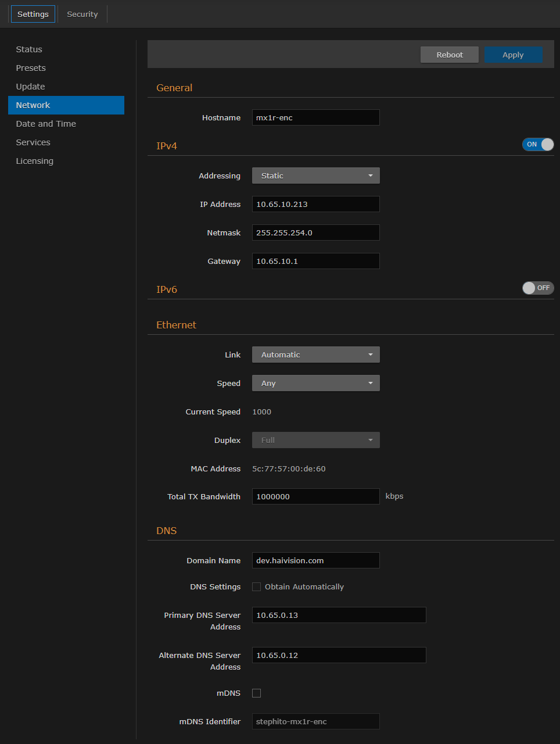The image size is (560, 744).
Task: Turn off the IPv4 toggle
Action: tap(538, 144)
